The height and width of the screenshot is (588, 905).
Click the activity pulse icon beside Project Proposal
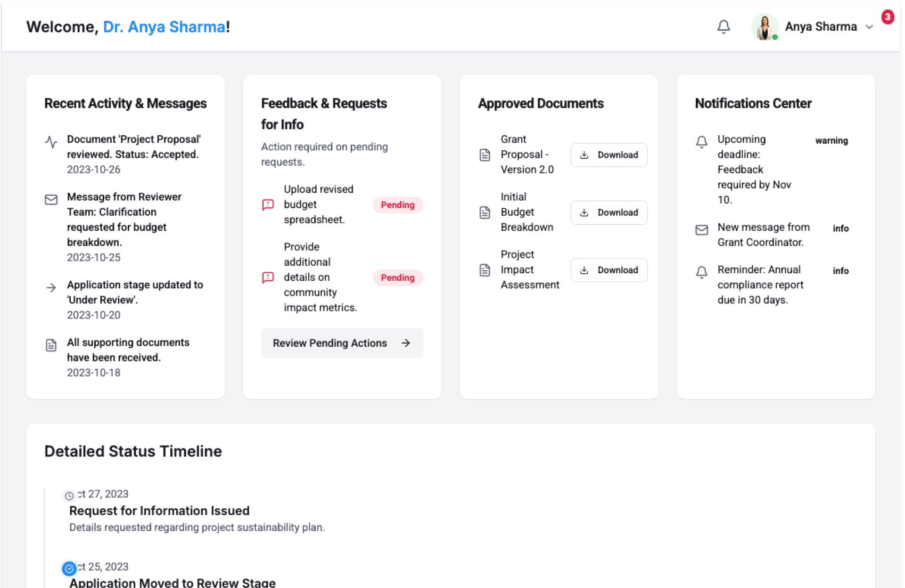coord(51,141)
